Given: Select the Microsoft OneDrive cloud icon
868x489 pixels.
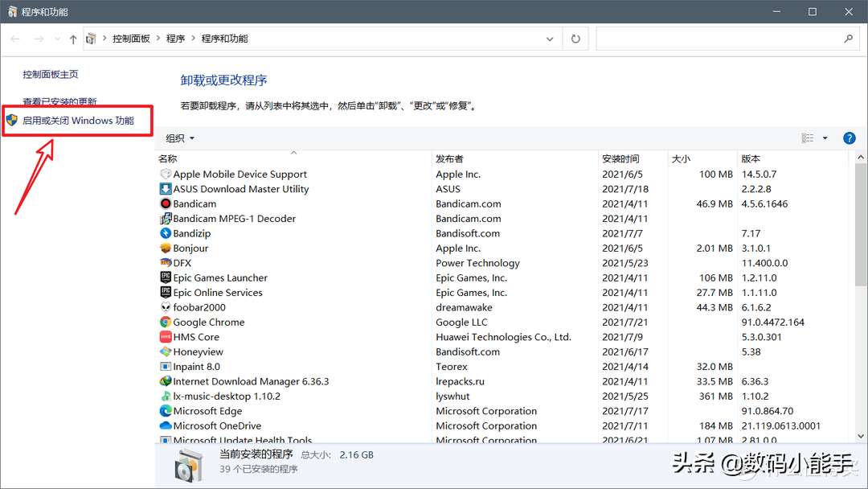Looking at the screenshot, I should [x=166, y=426].
